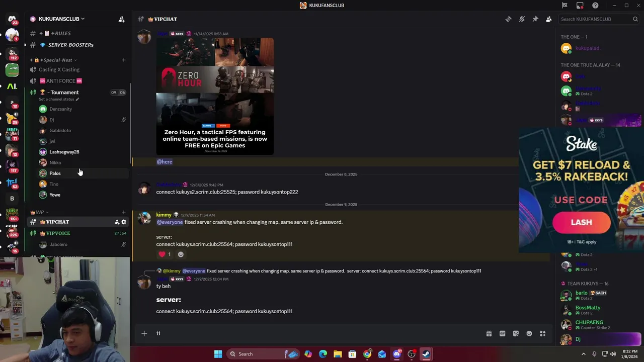Show hidden system tray icons chevron
Image resolution: width=644 pixels, height=362 pixels.
[x=584, y=354]
